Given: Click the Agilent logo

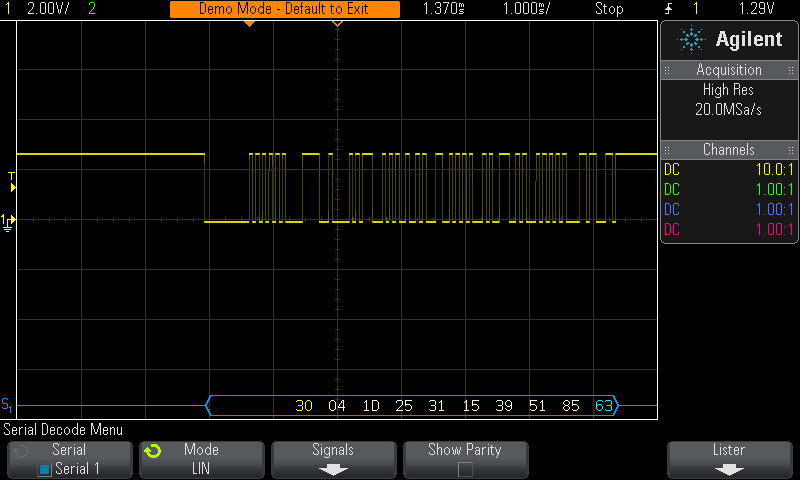Looking at the screenshot, I should (x=730, y=40).
